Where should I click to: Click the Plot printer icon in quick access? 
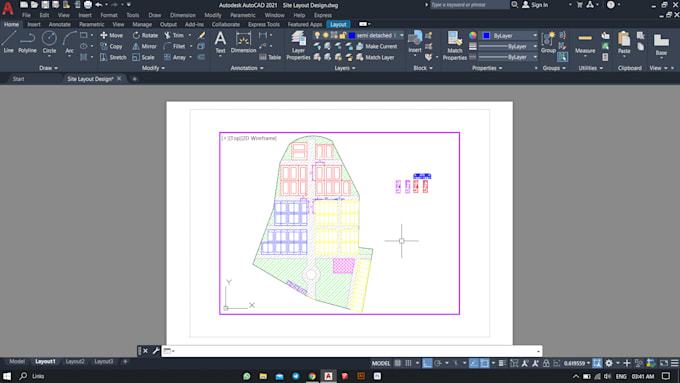click(x=88, y=5)
